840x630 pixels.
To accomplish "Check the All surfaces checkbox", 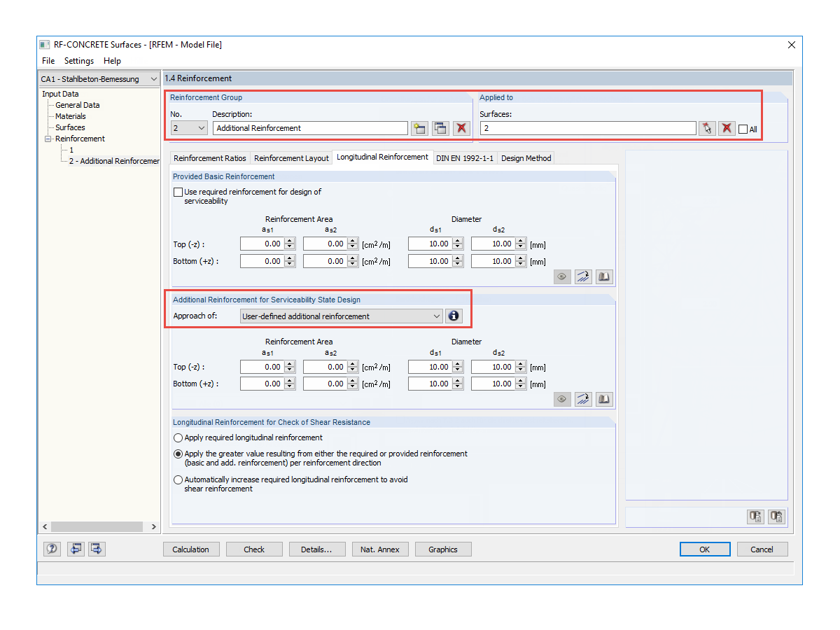I will pos(743,129).
